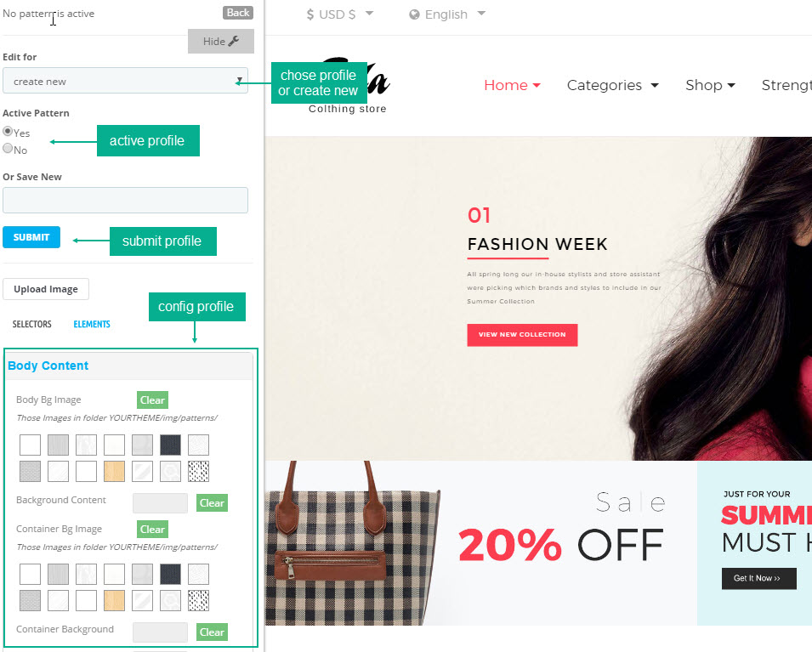Viewport: 812px width, 652px height.
Task: Switch to the Elements tab
Action: (x=92, y=324)
